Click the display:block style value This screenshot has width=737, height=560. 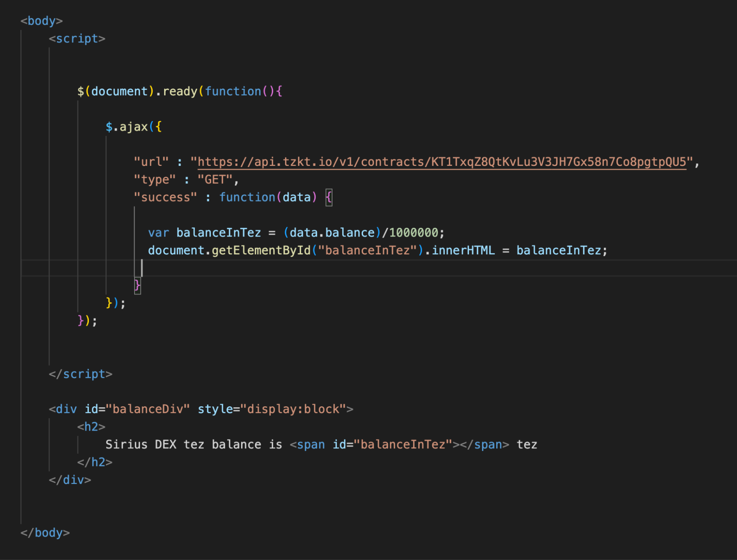coord(293,409)
